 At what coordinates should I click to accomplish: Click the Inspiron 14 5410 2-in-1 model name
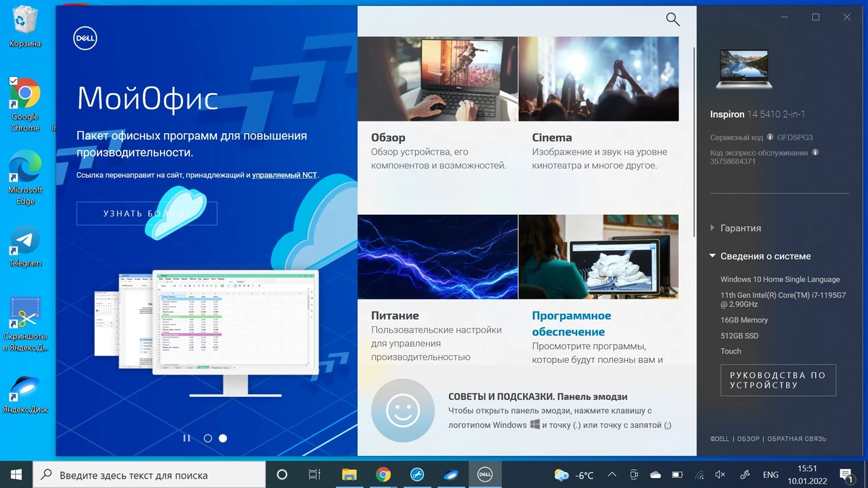757,114
